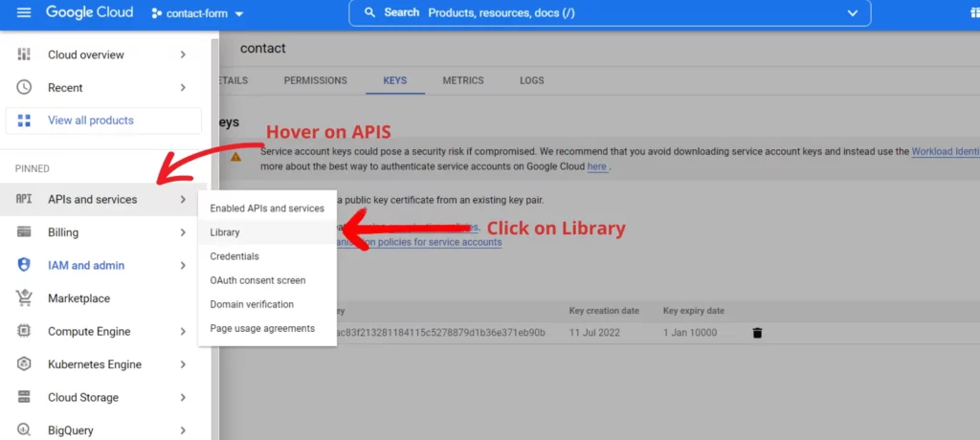Open the hamburger navigation menu
980x440 pixels.
[23, 12]
